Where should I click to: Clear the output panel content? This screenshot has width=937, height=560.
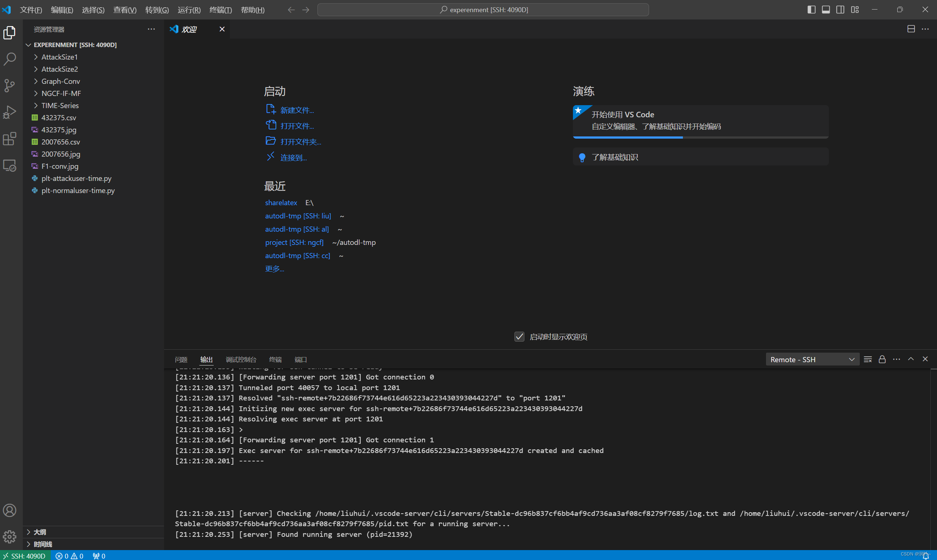[868, 359]
